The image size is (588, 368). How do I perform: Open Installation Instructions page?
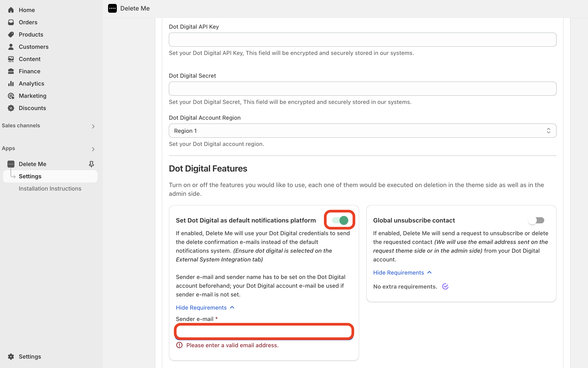click(50, 189)
